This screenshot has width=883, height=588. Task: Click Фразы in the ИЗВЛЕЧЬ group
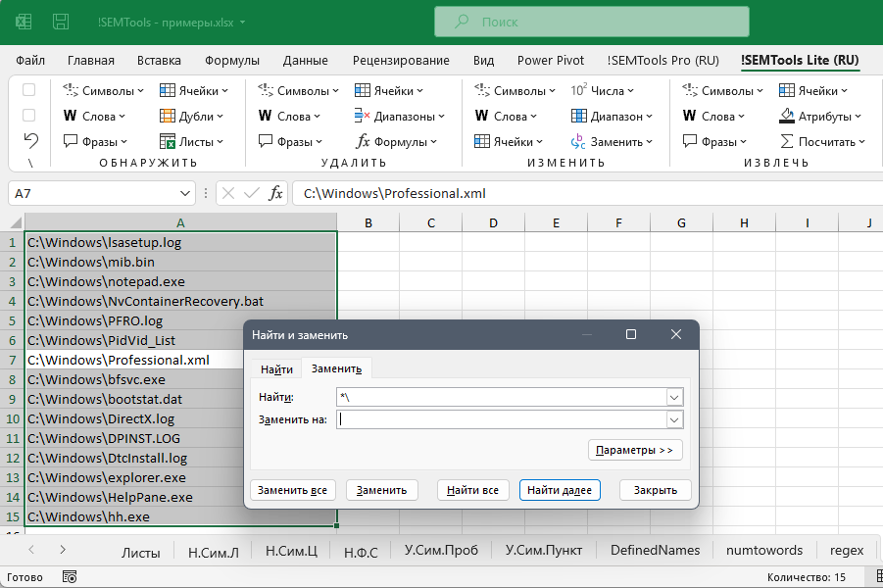[714, 142]
